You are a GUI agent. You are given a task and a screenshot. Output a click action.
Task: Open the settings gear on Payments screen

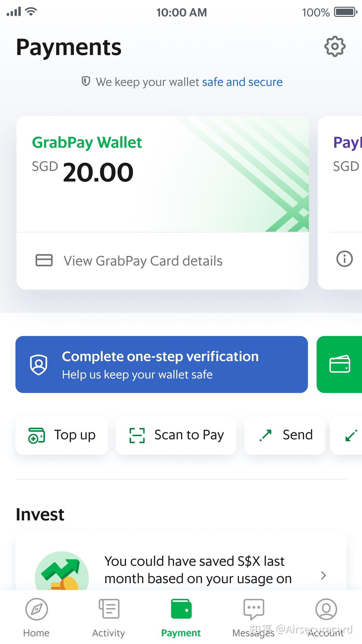point(335,47)
